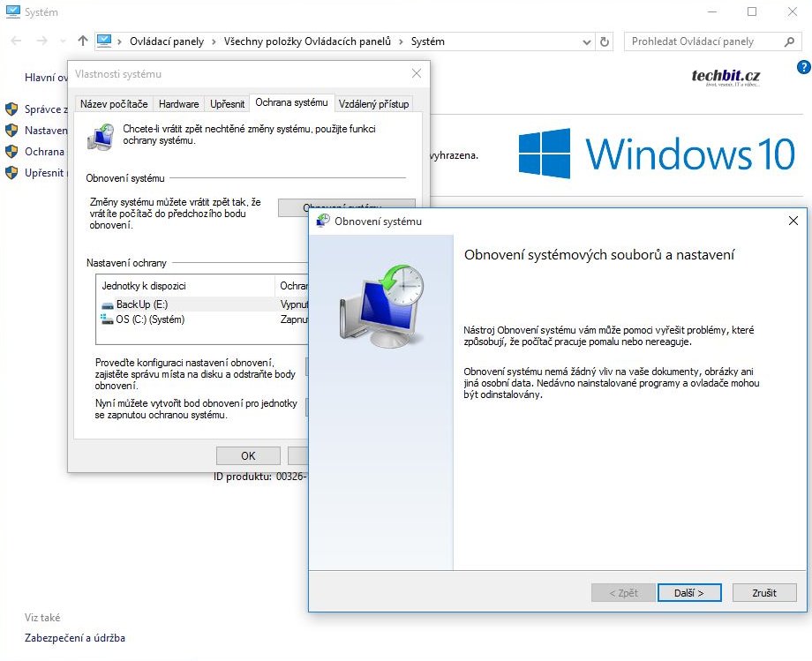Click shield icon beside Ochrana systému link
Viewport: 812px width, 661px height.
tap(11, 152)
